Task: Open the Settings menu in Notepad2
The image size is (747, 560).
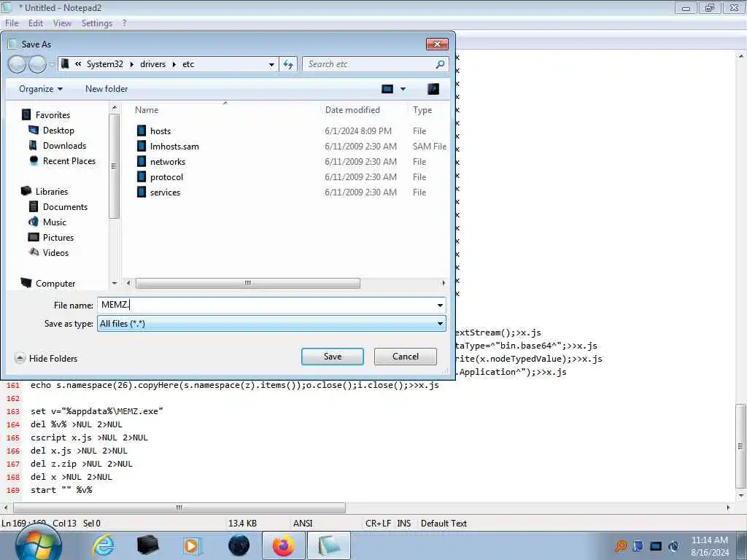Action: (97, 23)
